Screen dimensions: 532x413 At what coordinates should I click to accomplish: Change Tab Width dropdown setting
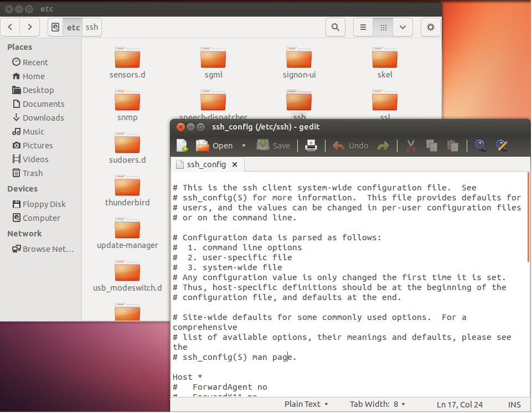coord(378,404)
